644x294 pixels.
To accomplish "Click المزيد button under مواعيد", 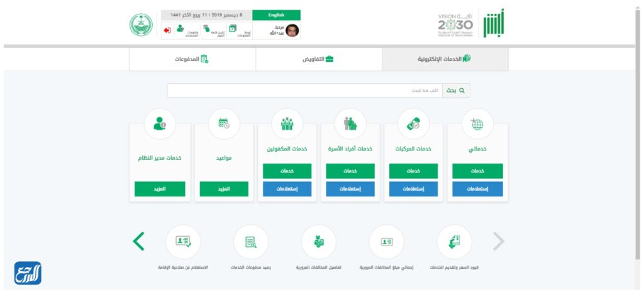I will [x=224, y=189].
